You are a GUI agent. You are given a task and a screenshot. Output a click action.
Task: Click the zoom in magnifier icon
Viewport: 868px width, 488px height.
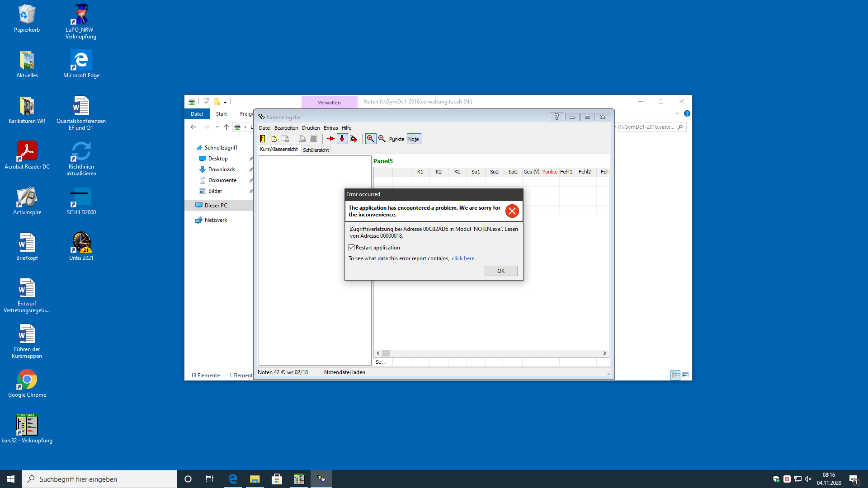click(371, 139)
